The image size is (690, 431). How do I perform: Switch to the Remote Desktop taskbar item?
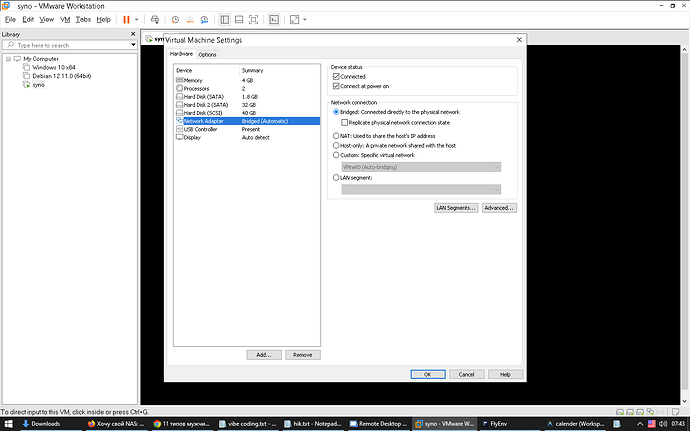tap(378, 424)
